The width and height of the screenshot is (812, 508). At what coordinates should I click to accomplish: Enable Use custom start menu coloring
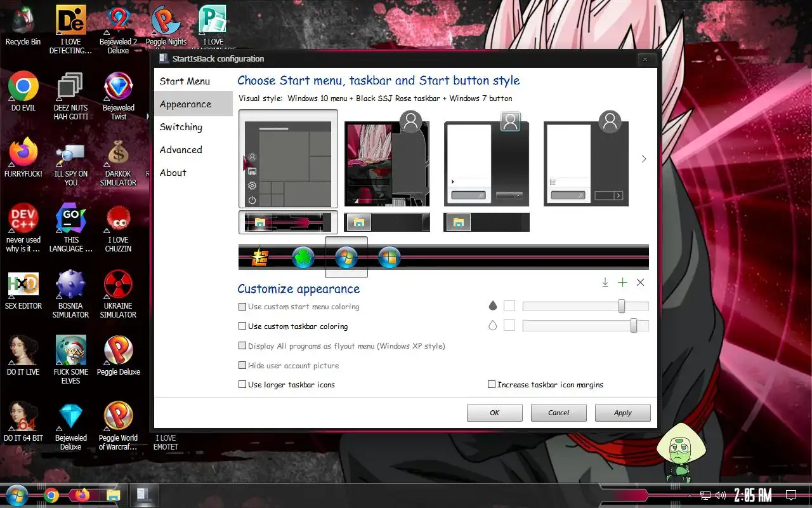click(299, 307)
